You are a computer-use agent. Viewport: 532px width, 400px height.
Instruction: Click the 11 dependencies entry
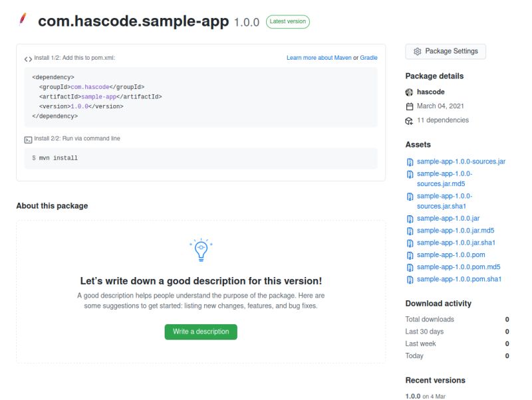(x=444, y=120)
